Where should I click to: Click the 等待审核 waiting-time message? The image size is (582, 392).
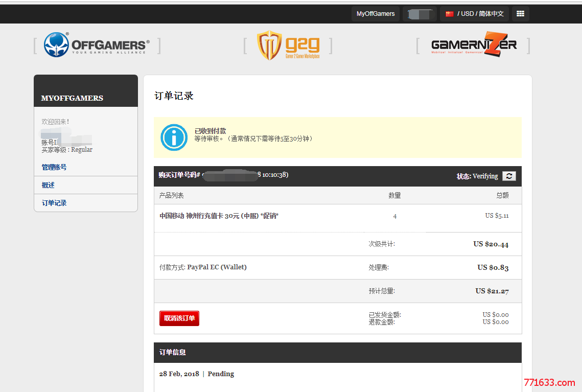254,139
